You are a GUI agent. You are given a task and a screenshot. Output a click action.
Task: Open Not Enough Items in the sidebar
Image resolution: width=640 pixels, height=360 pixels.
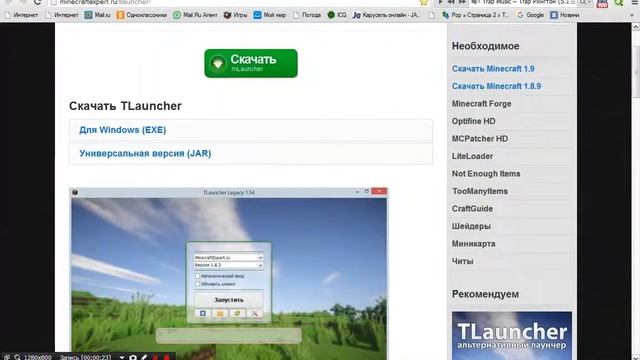(486, 174)
